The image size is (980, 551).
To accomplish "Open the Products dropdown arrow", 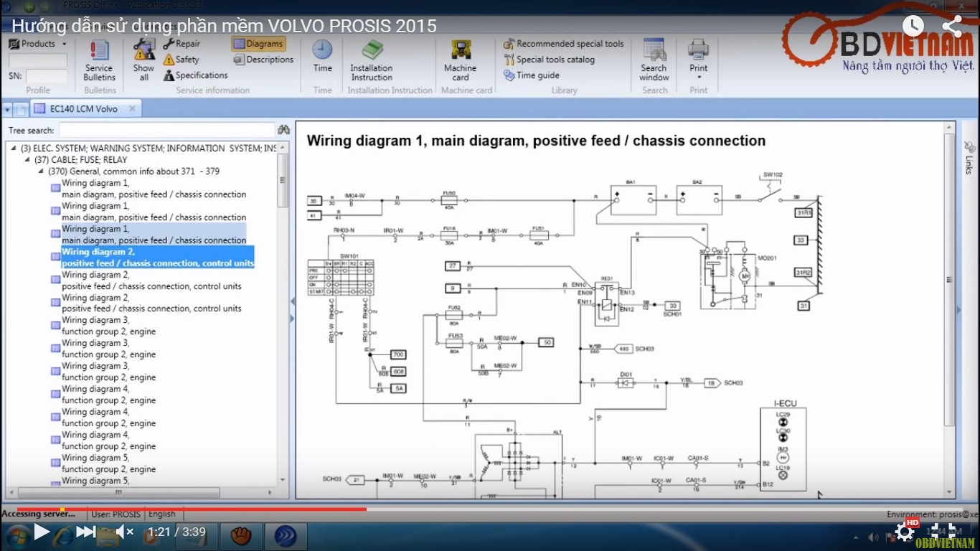I will (x=65, y=44).
